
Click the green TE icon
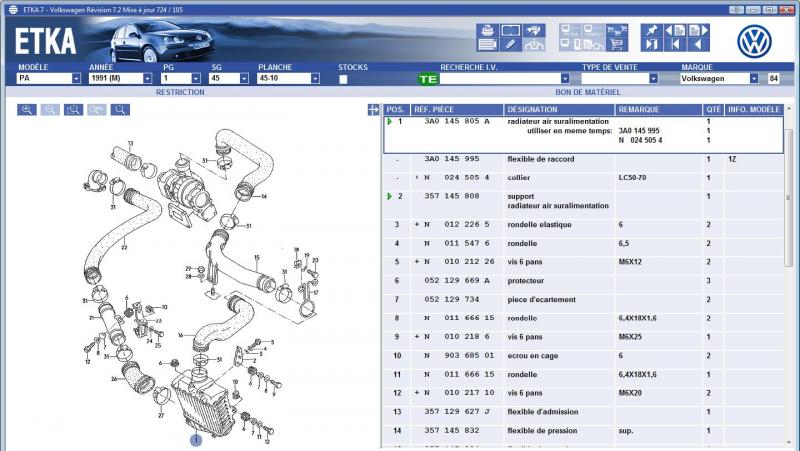428,79
